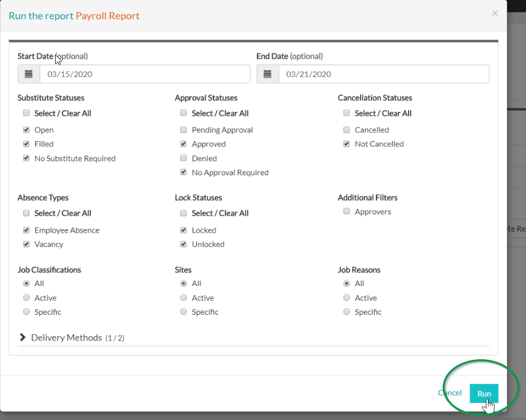Uncheck Not Cancelled
526x420 pixels.
(x=346, y=144)
